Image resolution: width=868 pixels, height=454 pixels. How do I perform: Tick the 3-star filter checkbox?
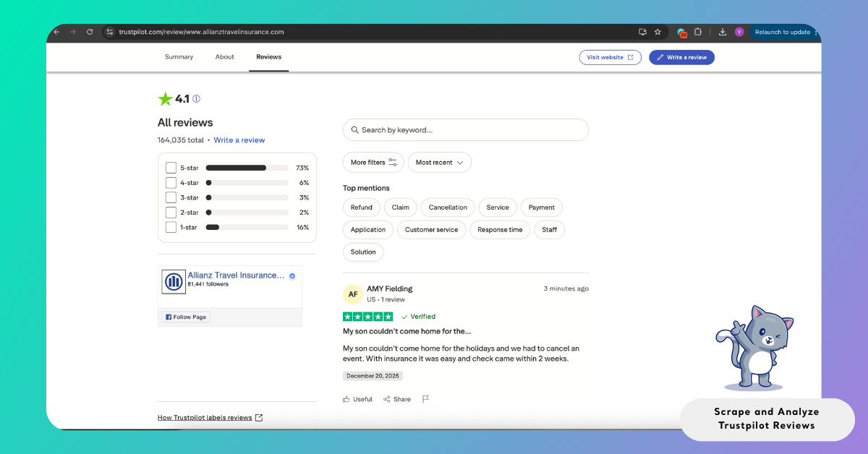point(171,197)
